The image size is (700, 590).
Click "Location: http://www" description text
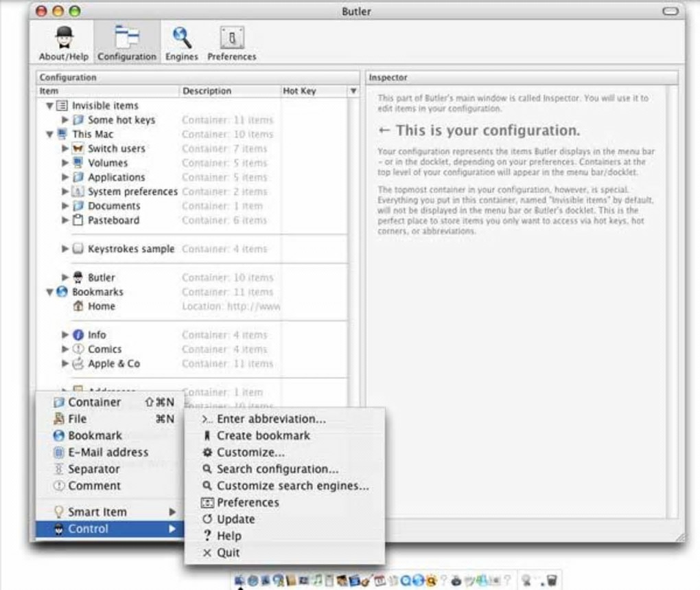point(231,306)
